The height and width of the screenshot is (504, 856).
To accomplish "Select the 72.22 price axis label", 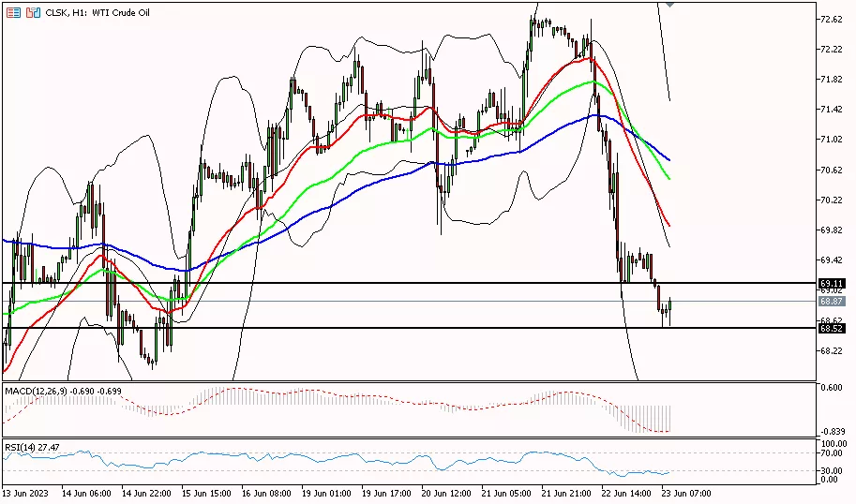I will pos(832,49).
